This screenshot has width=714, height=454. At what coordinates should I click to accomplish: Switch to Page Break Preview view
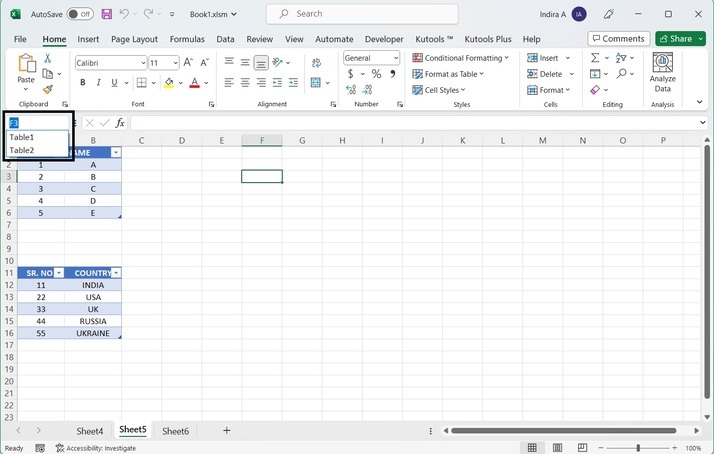pyautogui.click(x=580, y=448)
